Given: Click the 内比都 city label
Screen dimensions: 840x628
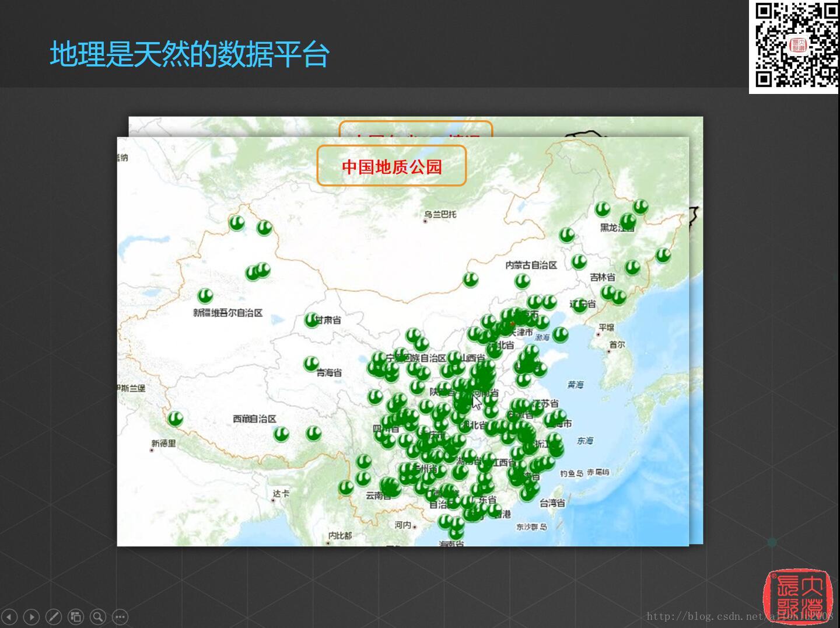Looking at the screenshot, I should click(x=340, y=535).
